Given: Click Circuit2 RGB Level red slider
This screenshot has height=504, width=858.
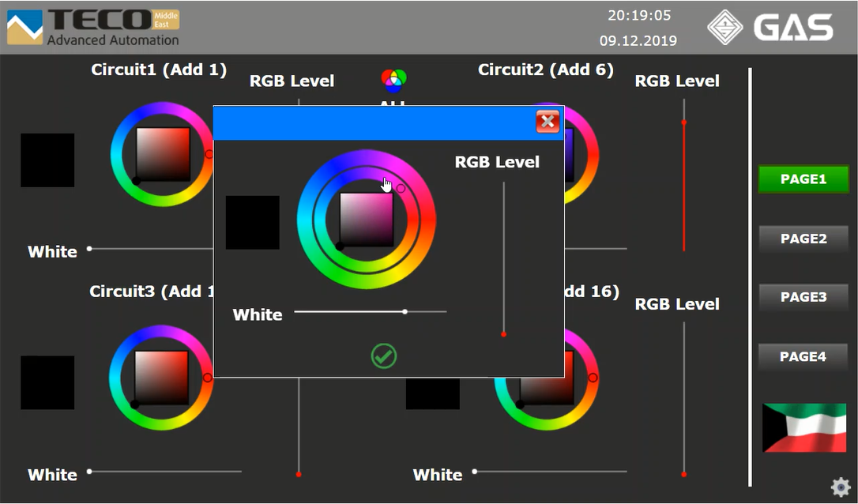Looking at the screenshot, I should tap(683, 122).
